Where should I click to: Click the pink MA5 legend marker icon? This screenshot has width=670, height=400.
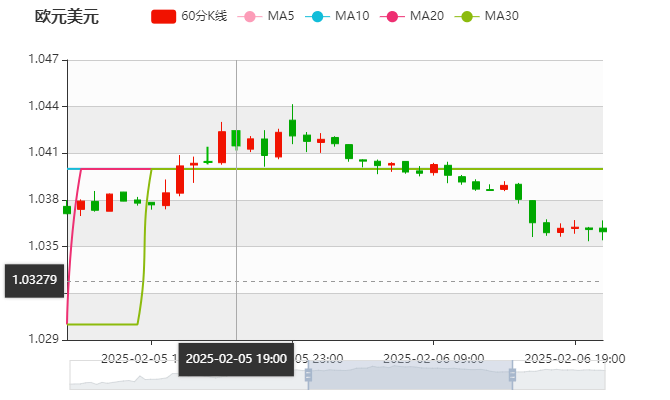click(248, 16)
